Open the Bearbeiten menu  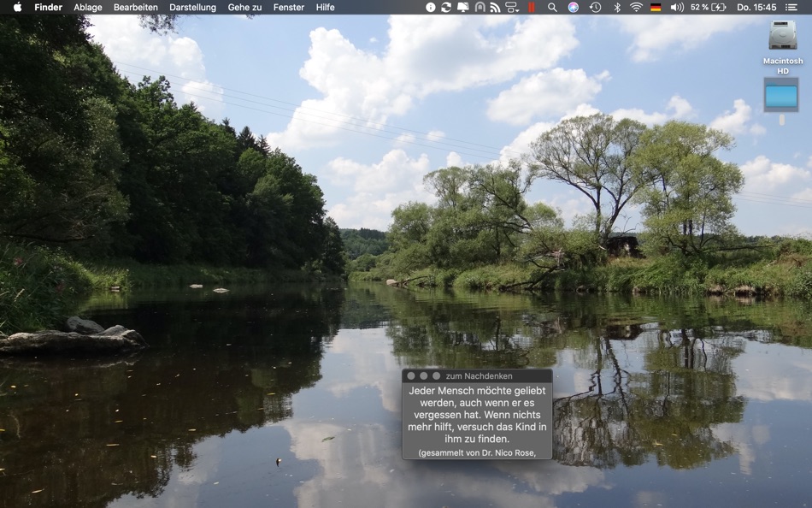tap(136, 7)
